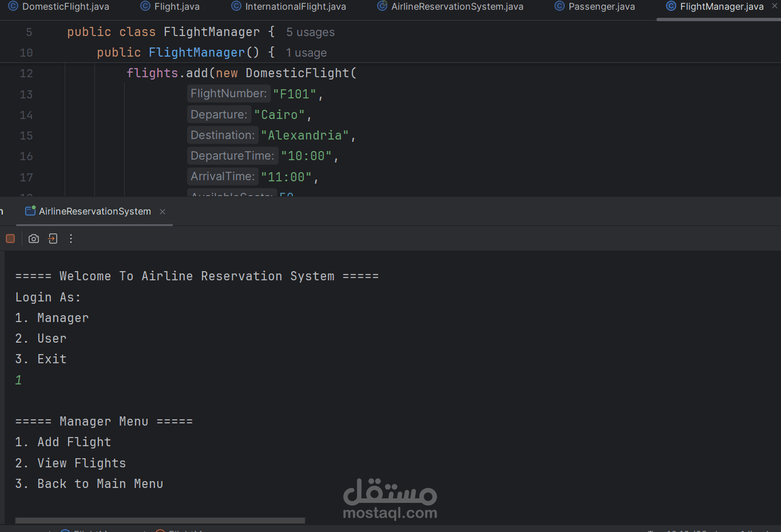This screenshot has height=532, width=781.
Task: Click the class icon on InternationalFlight.java tab
Action: (235, 6)
